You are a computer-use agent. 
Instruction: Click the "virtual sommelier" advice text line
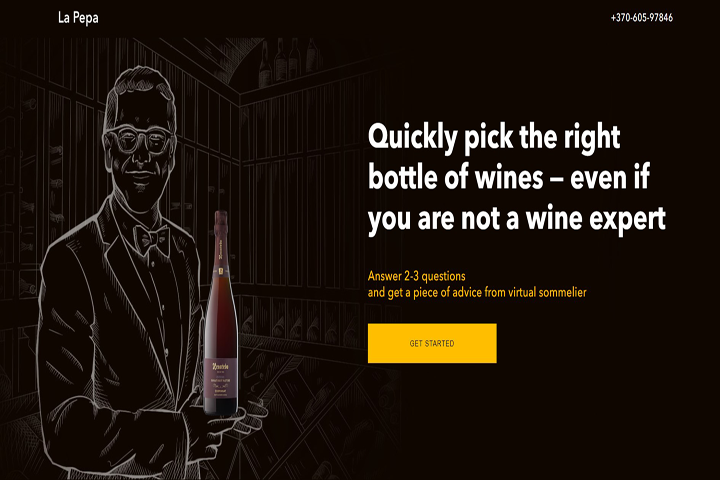tap(477, 292)
